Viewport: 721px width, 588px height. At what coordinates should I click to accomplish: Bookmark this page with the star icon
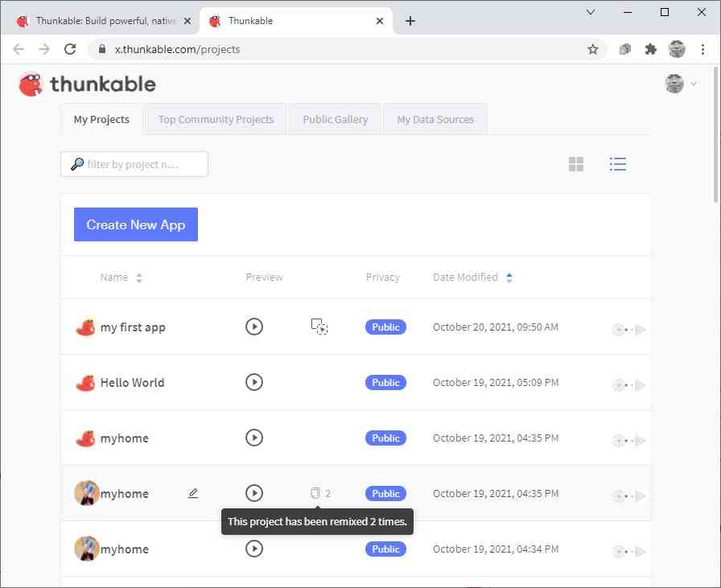593,49
